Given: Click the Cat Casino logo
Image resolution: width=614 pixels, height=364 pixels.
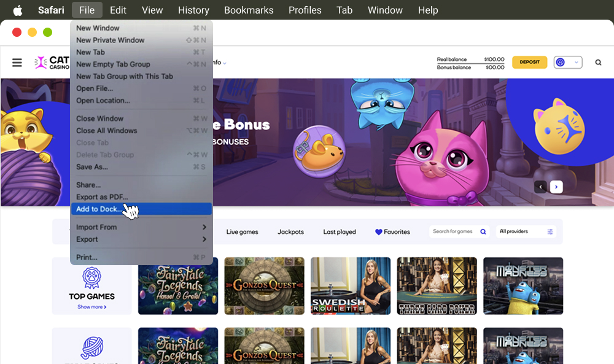Looking at the screenshot, I should tap(52, 63).
